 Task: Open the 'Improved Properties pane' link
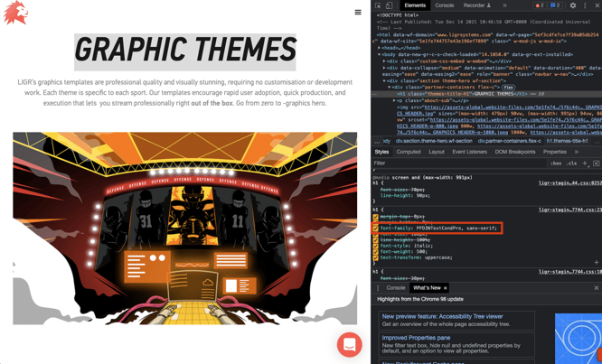point(416,338)
